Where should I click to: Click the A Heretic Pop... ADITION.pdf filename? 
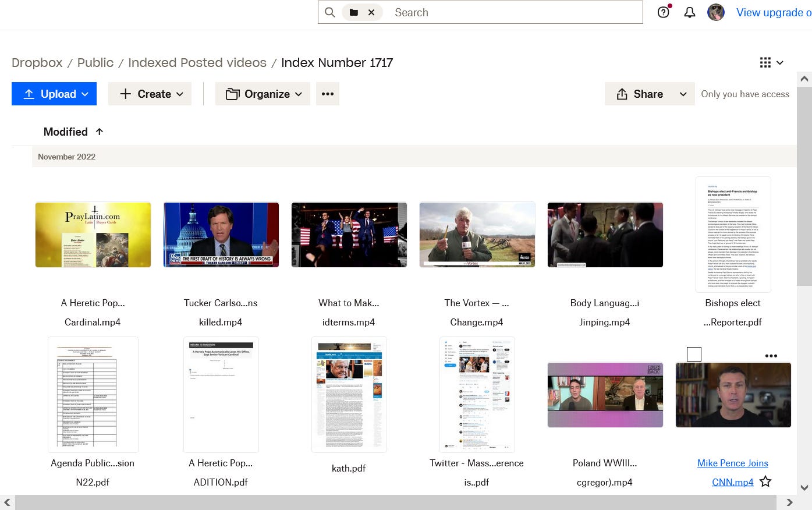click(x=221, y=472)
